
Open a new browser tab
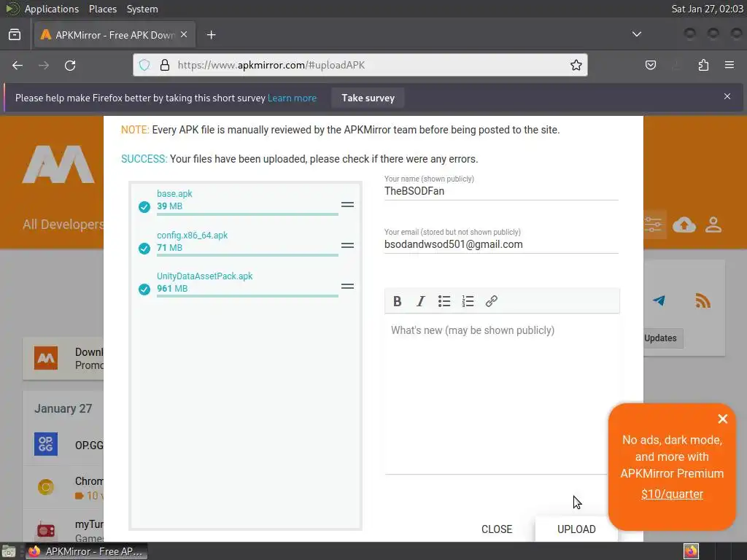click(211, 35)
